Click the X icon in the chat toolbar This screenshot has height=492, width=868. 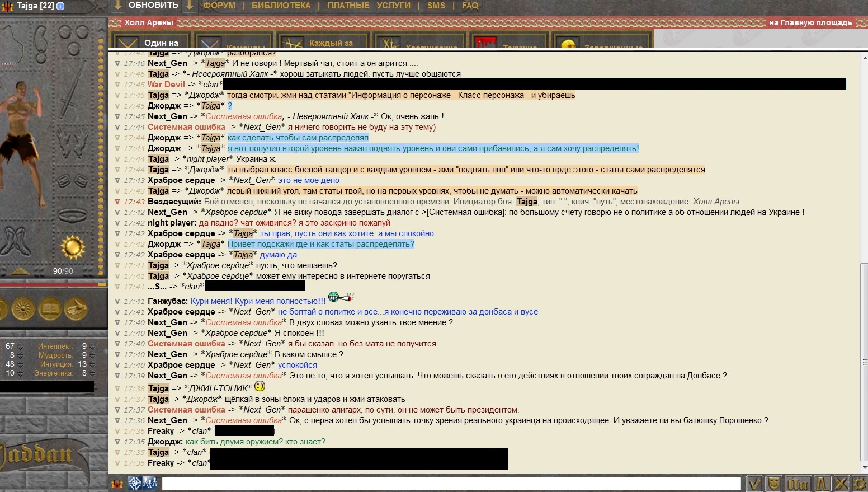[841, 484]
